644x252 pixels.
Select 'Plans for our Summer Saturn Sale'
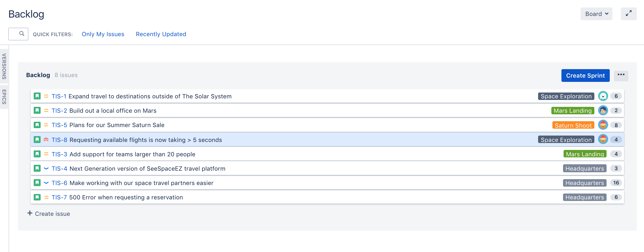[117, 125]
